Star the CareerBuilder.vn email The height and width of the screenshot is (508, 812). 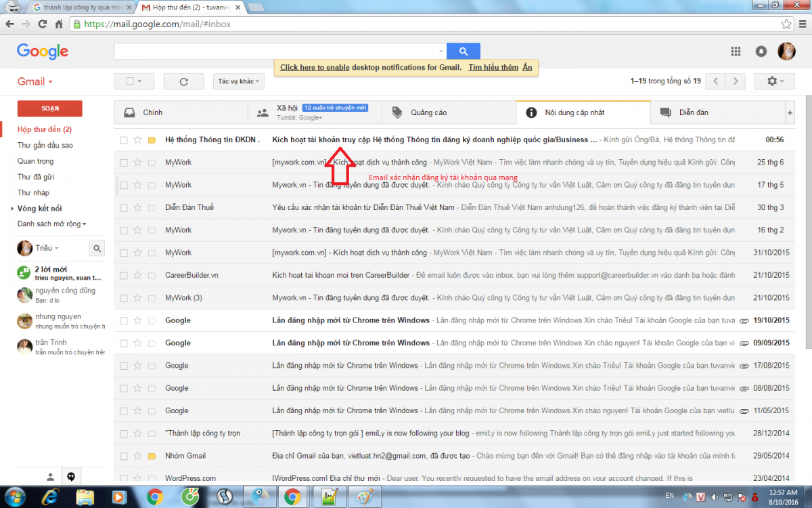(137, 275)
